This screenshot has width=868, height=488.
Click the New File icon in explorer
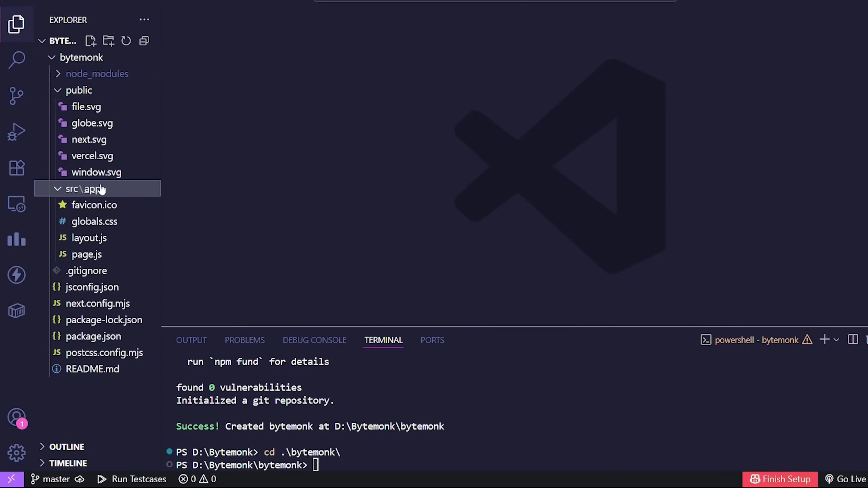[x=90, y=41]
